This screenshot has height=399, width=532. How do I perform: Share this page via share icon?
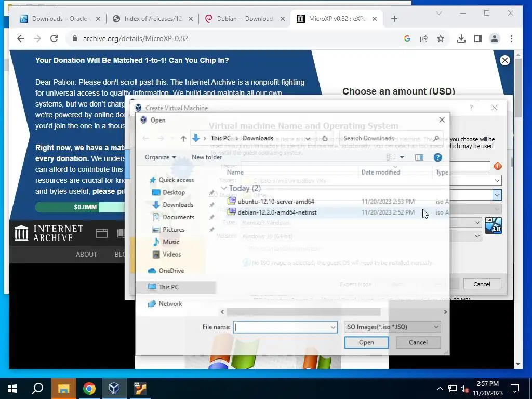[x=424, y=38]
